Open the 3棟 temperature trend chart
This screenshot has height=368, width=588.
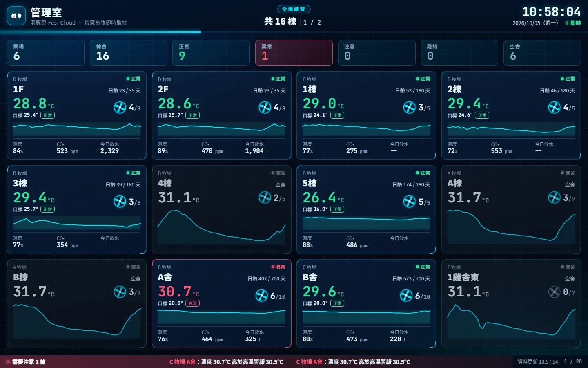click(x=77, y=223)
